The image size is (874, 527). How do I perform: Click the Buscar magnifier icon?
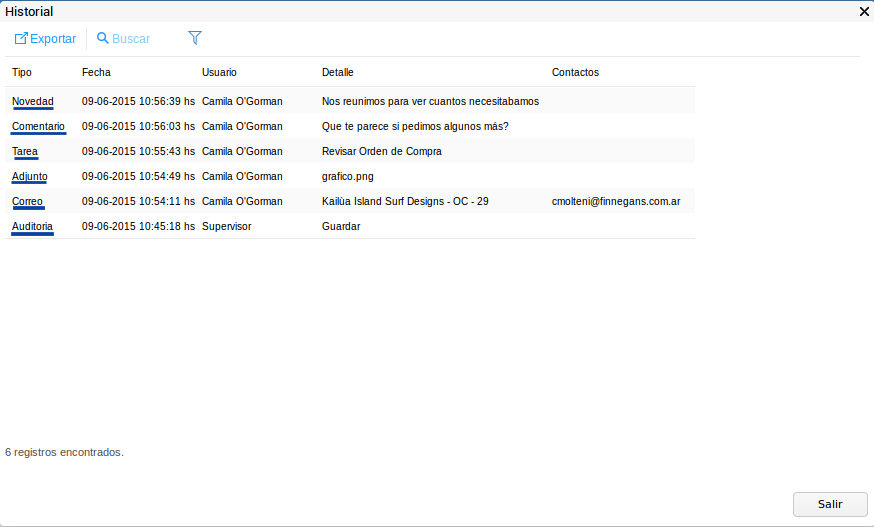click(x=102, y=39)
